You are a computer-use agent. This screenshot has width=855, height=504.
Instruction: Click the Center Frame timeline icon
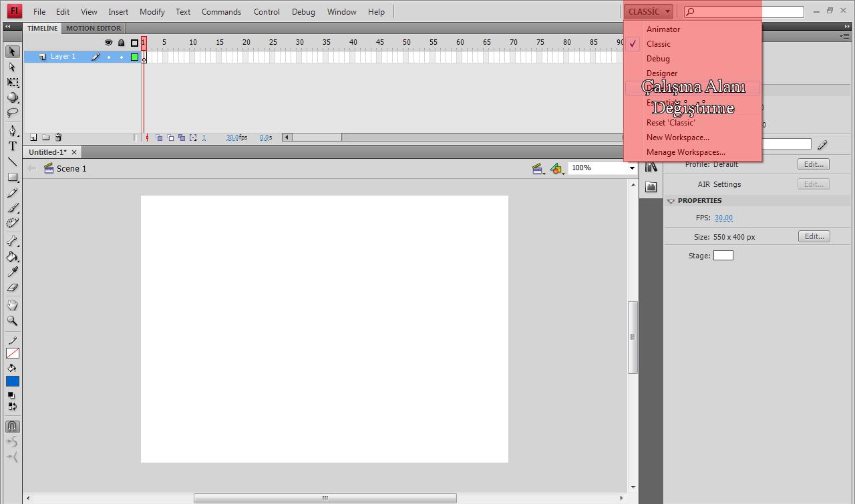click(x=147, y=138)
